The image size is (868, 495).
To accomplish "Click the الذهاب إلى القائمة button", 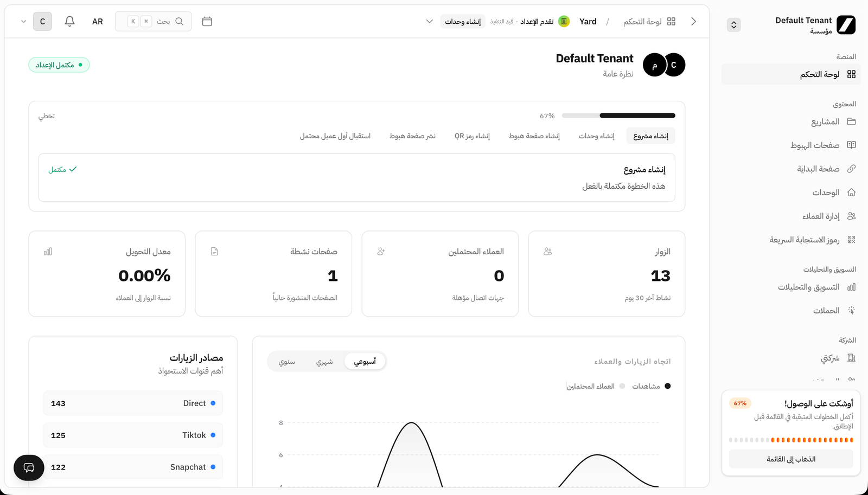I will pyautogui.click(x=790, y=459).
